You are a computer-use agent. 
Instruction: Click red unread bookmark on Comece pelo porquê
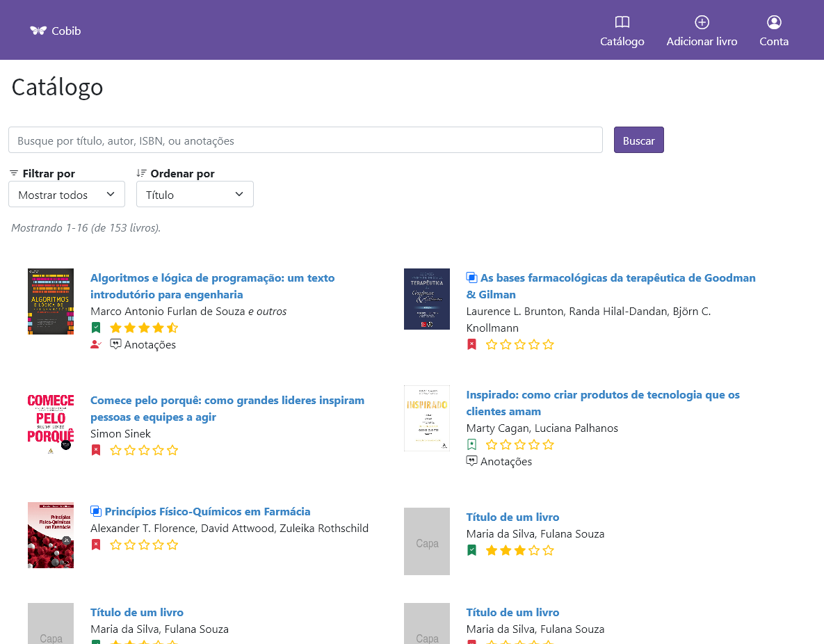(x=96, y=450)
